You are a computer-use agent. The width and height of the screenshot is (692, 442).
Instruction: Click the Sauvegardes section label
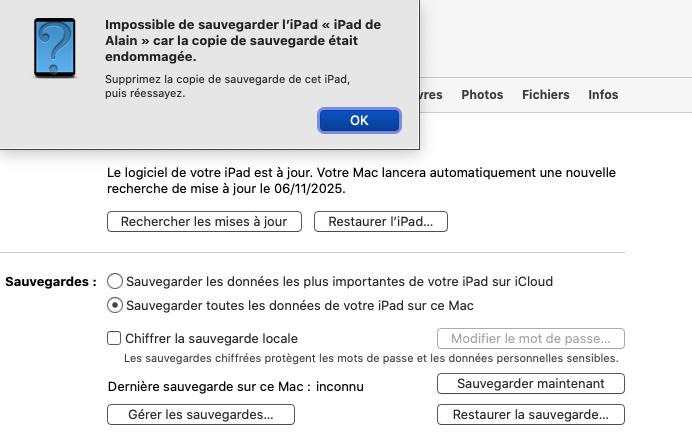51,282
